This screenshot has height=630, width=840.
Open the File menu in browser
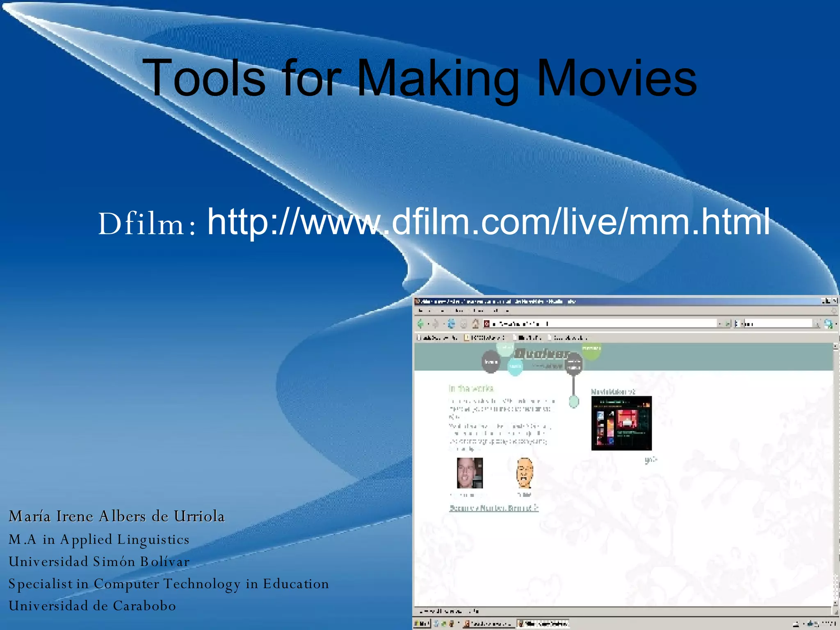click(x=420, y=310)
